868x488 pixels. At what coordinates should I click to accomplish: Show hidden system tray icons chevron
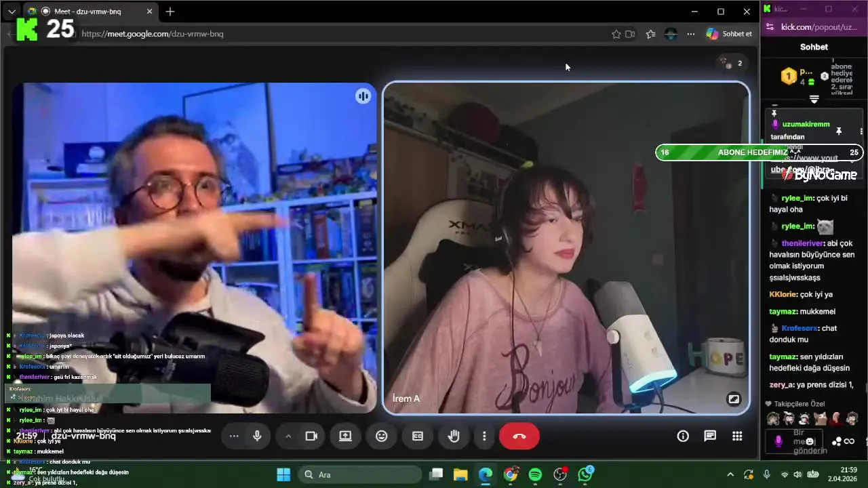[x=730, y=474]
